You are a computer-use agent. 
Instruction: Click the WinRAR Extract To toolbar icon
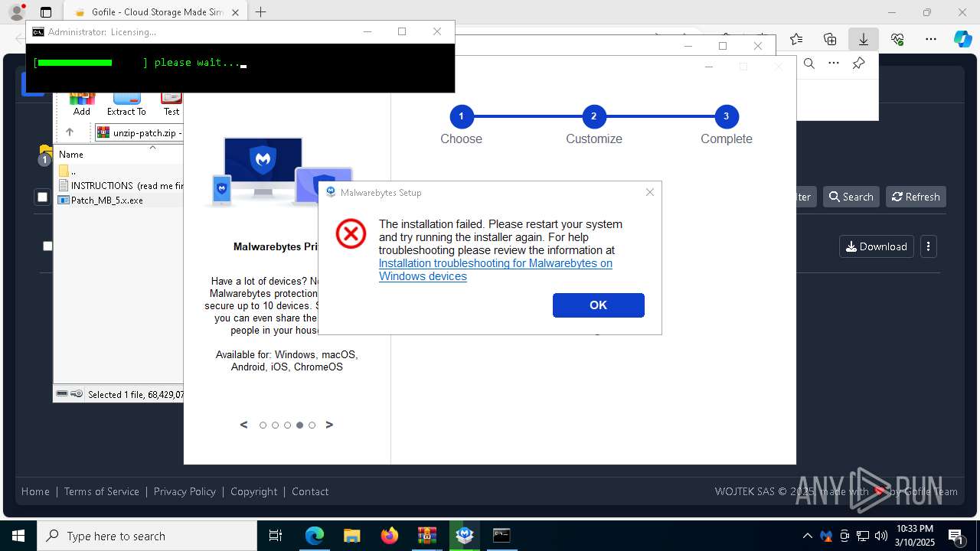tap(126, 103)
